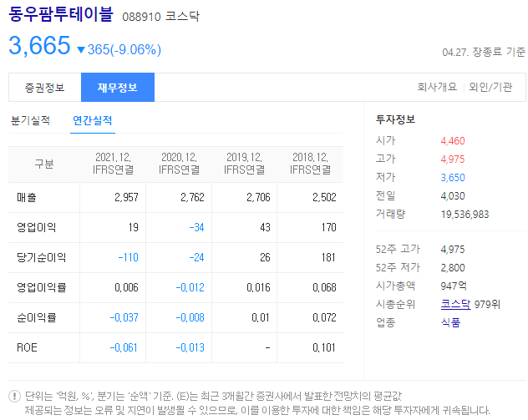Image resolution: width=528 pixels, height=420 pixels.
Task: Open the 식품 industry link
Action: 450,322
